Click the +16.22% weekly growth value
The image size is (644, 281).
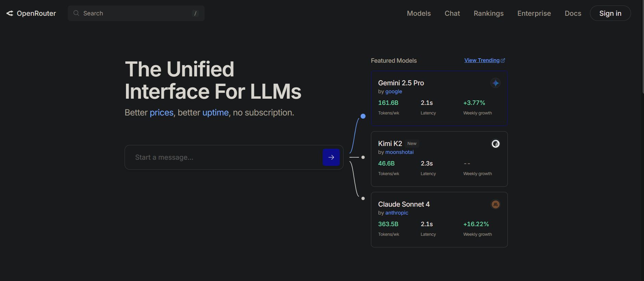(476, 224)
